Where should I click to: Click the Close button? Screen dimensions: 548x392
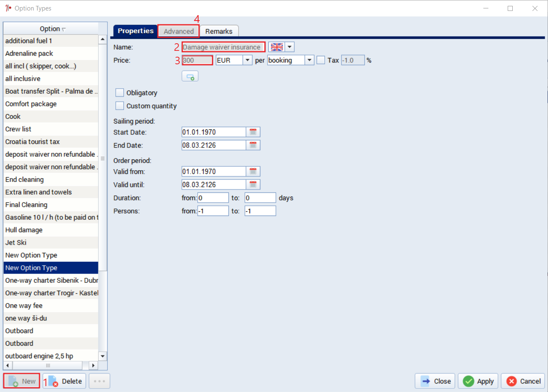[435, 381]
